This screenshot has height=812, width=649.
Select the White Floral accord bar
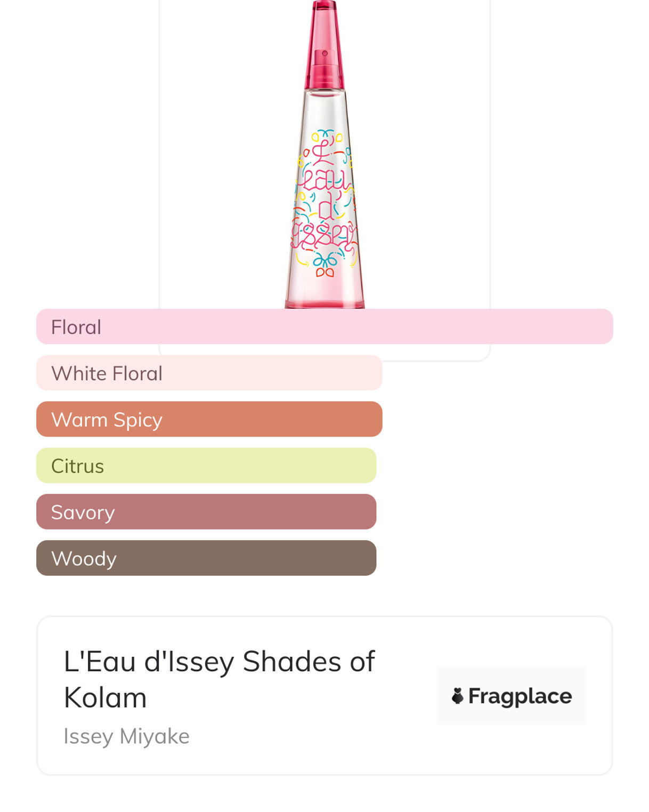click(209, 373)
